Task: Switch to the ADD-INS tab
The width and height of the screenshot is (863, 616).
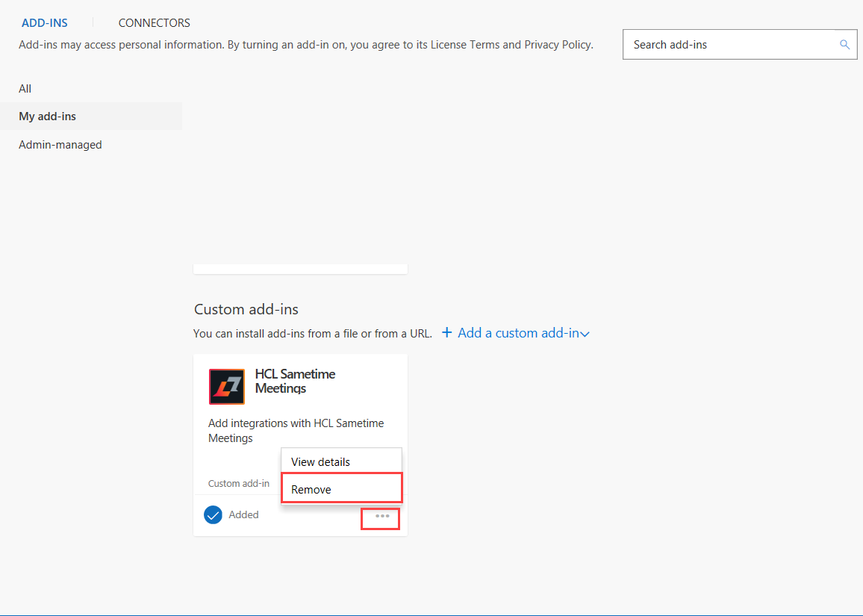Action: pyautogui.click(x=45, y=23)
